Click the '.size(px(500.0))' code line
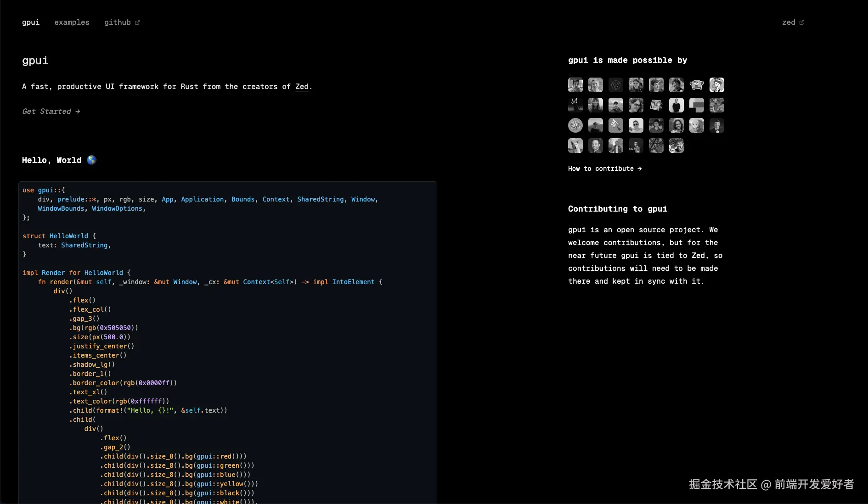The height and width of the screenshot is (504, 868). coord(100,337)
